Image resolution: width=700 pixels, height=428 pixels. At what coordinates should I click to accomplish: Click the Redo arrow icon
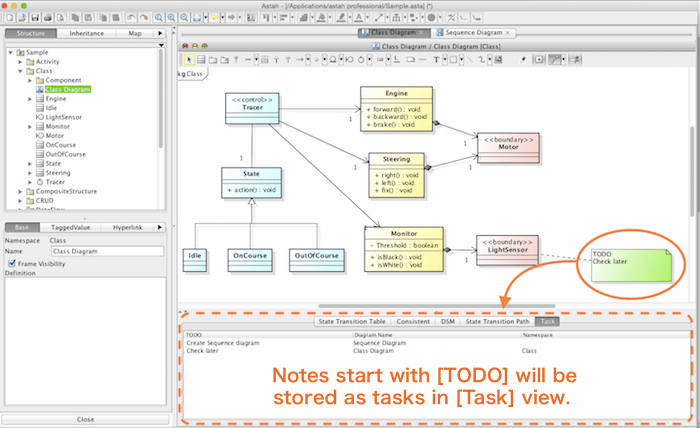[143, 18]
